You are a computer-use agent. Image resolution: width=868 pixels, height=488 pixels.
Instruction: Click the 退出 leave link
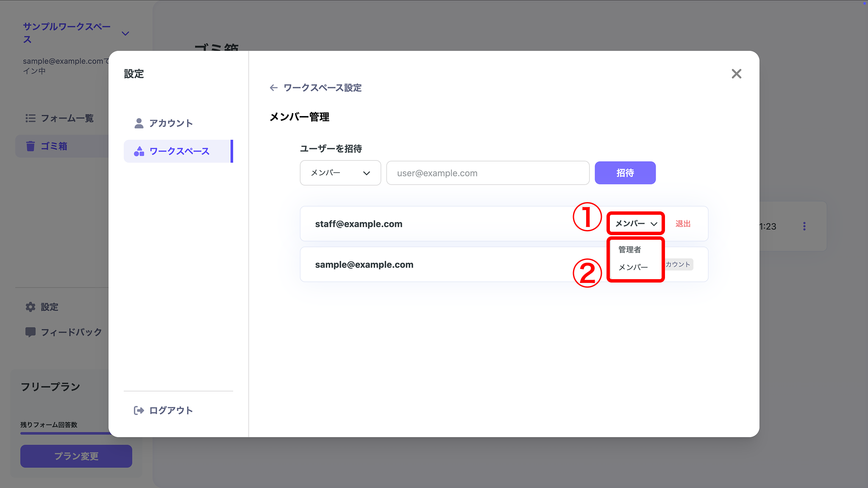(x=682, y=224)
